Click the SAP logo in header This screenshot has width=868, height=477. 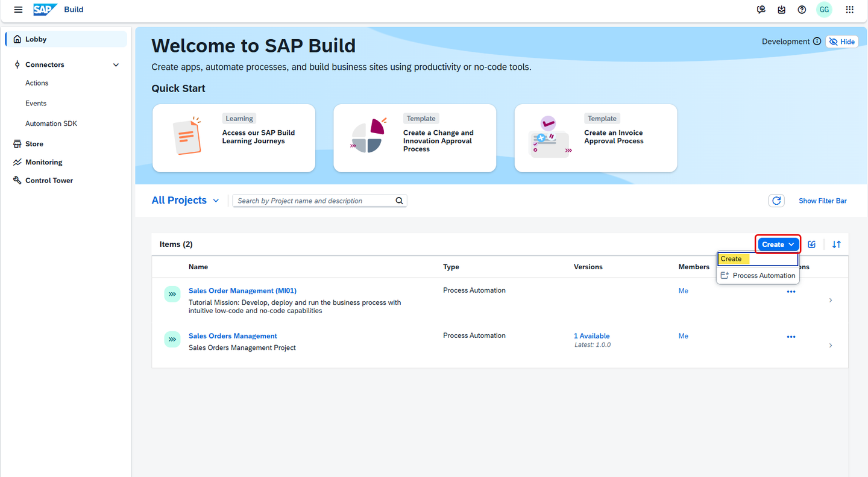click(x=45, y=10)
